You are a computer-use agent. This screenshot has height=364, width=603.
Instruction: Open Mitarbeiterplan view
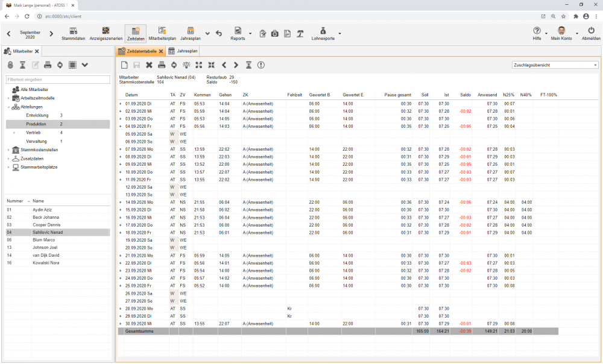162,34
